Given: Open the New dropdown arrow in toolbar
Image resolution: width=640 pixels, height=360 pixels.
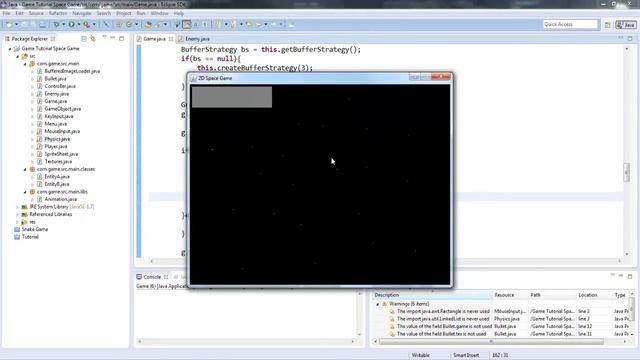Looking at the screenshot, I should tap(17, 25).
